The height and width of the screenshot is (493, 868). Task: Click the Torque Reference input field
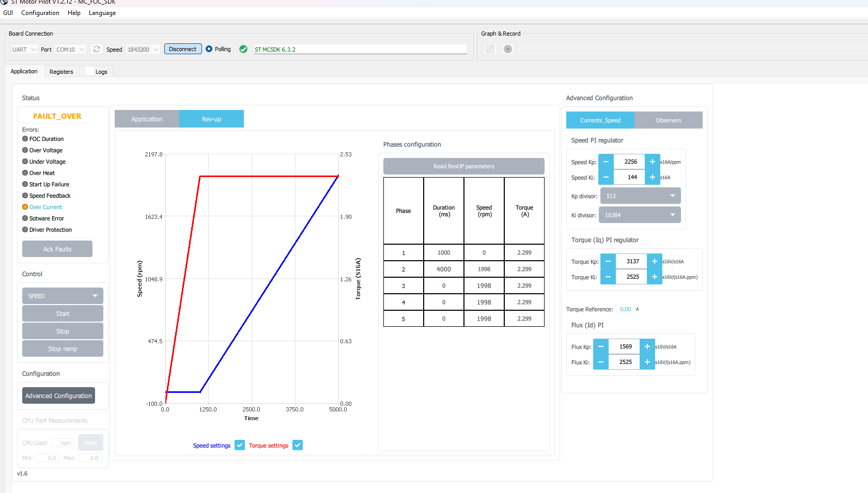point(625,309)
